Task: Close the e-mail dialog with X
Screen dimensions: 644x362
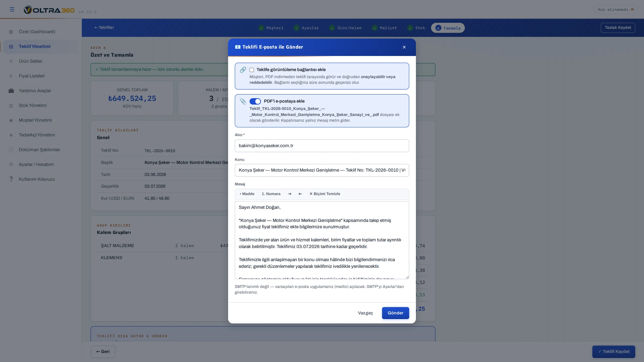Action: click(404, 47)
